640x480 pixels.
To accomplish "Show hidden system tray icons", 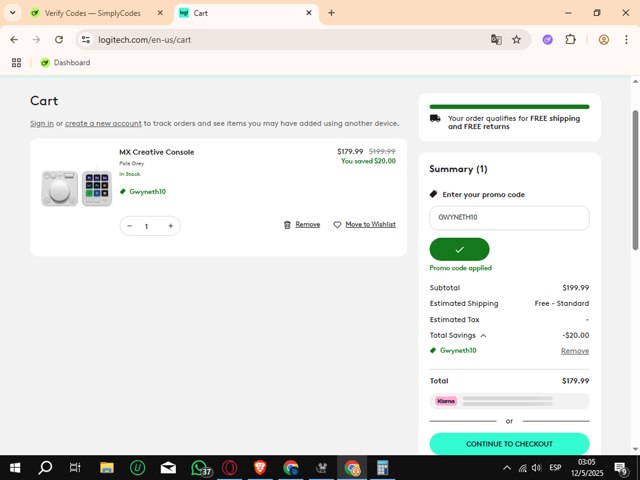I will tap(507, 468).
